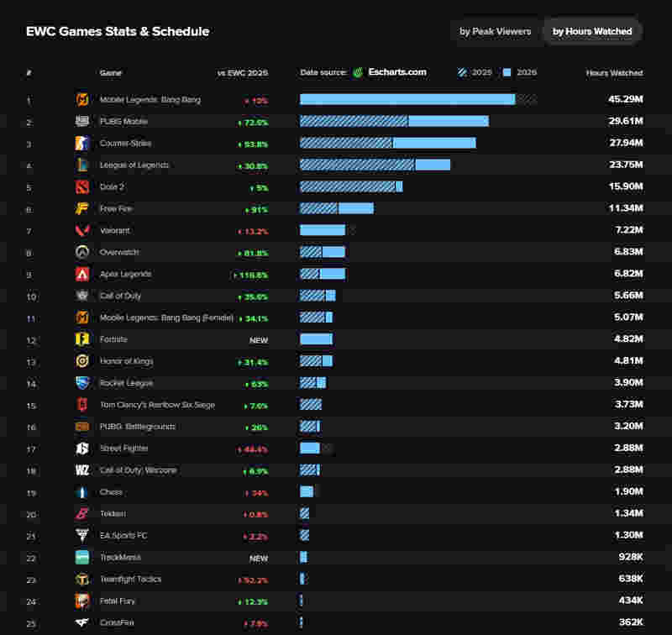Click the 29.61M hours watched value
Screen dimensions: 672x635
pyautogui.click(x=625, y=121)
